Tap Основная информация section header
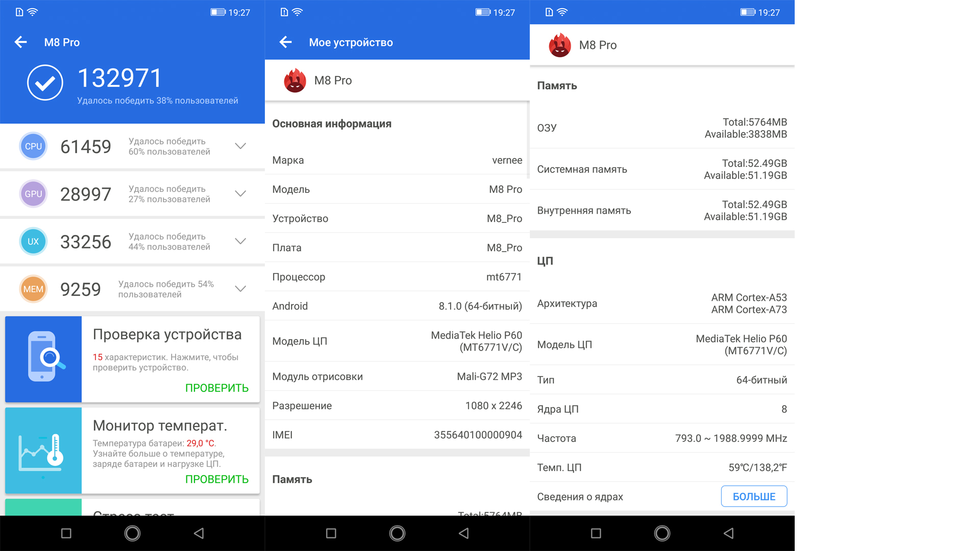The image size is (980, 551). click(x=332, y=123)
